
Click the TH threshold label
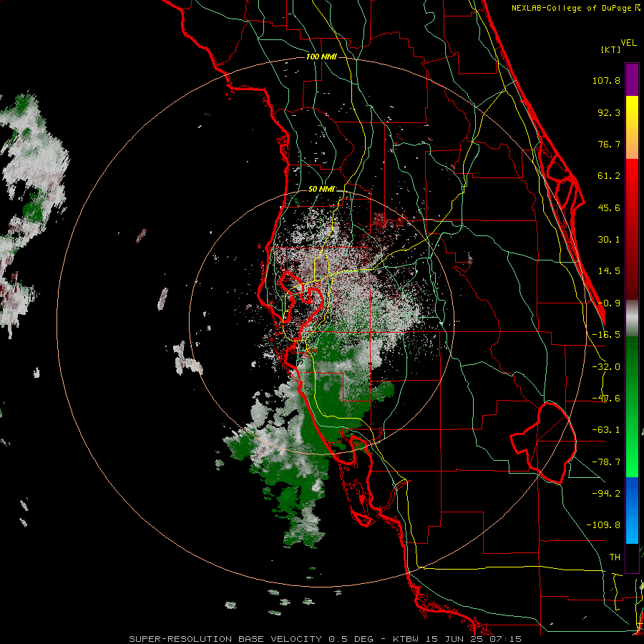click(615, 557)
